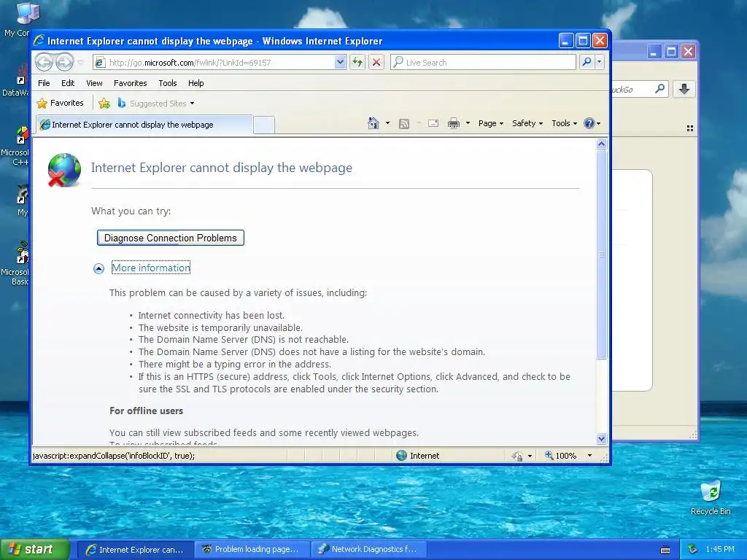Select the 'Internet Explorer cannot display' tab
The width and height of the screenshot is (747, 560).
(x=144, y=125)
